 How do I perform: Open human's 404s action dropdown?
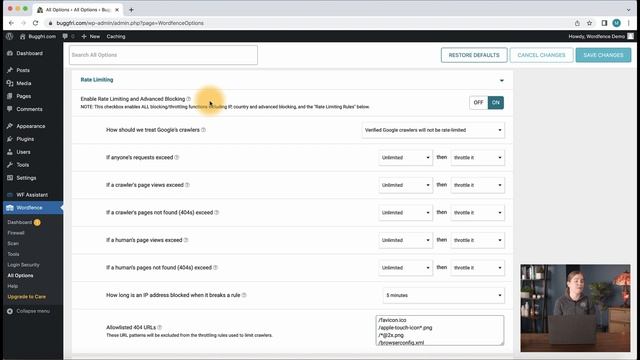[x=478, y=268]
